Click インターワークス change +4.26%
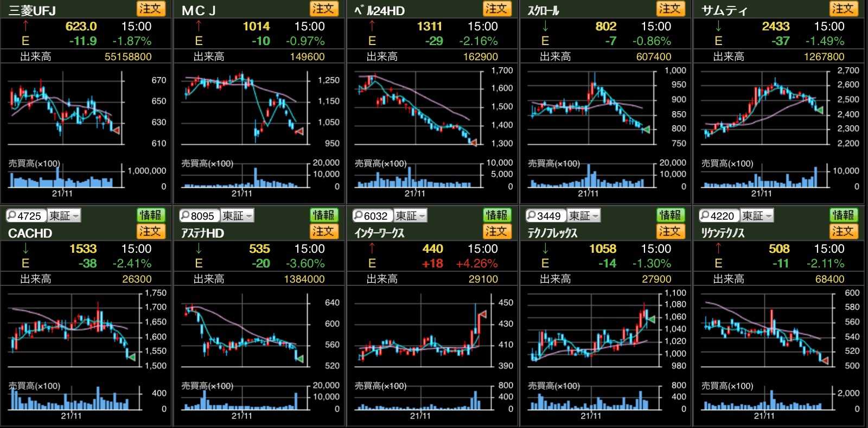The width and height of the screenshot is (868, 428). pos(477,264)
